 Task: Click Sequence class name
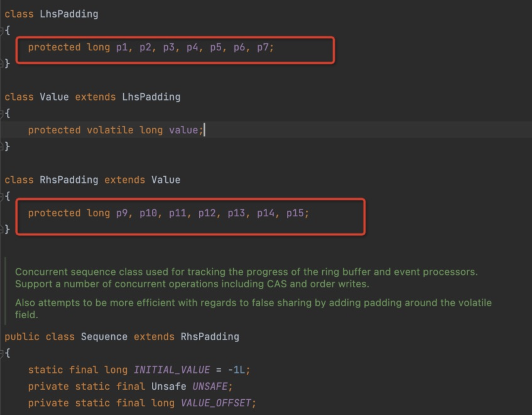tap(104, 337)
